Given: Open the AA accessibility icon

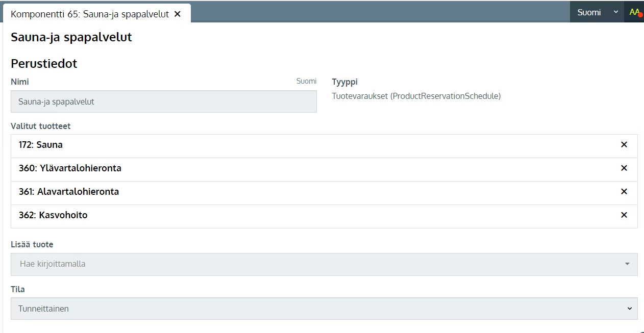Looking at the screenshot, I should (634, 12).
